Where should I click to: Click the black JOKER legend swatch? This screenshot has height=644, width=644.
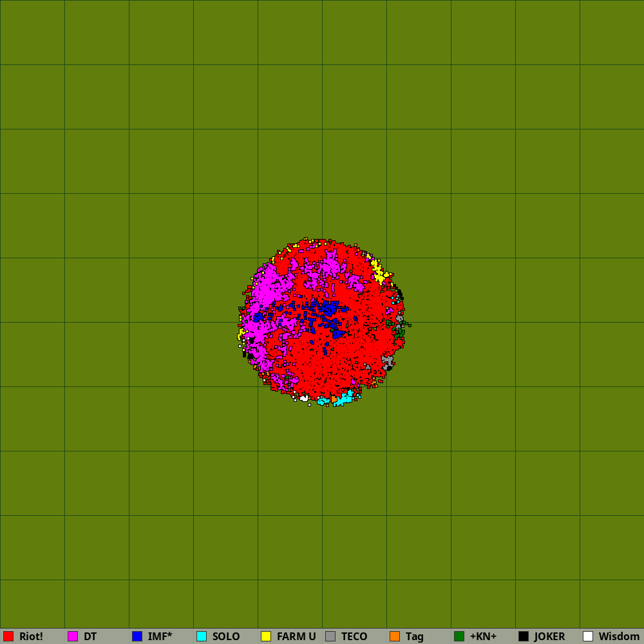point(524,636)
